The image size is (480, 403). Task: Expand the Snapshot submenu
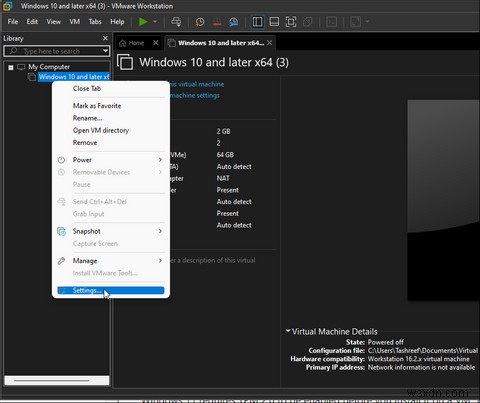coord(111,231)
